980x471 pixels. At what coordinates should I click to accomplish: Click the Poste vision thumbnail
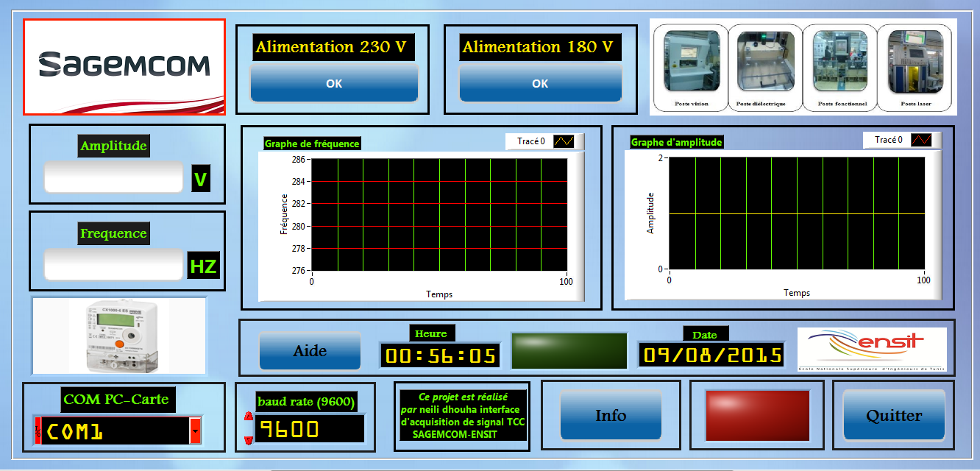(x=692, y=62)
